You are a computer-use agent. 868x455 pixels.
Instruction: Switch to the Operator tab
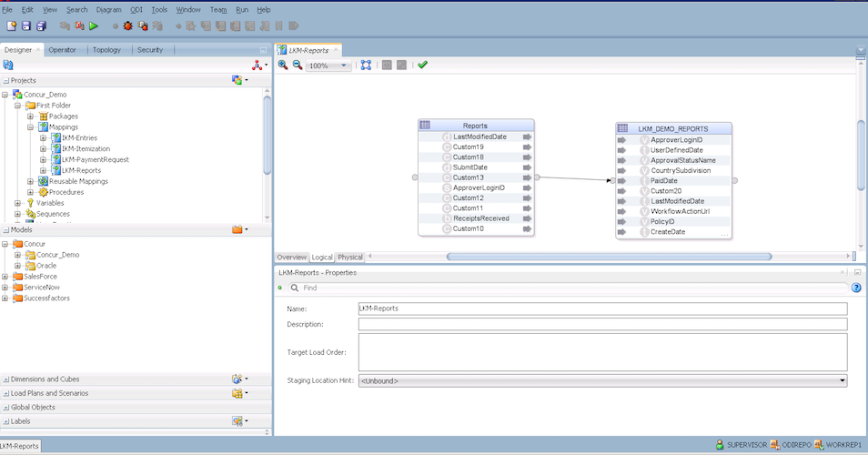(x=62, y=50)
